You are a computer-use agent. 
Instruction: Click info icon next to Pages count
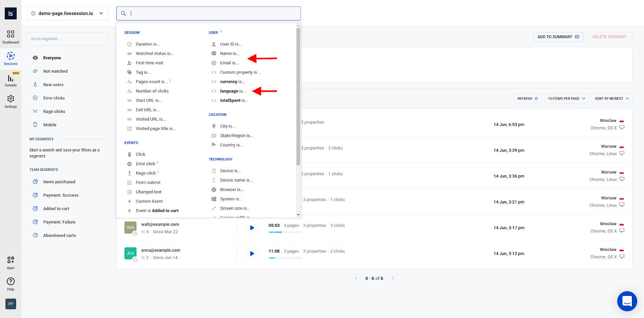pos(170,80)
